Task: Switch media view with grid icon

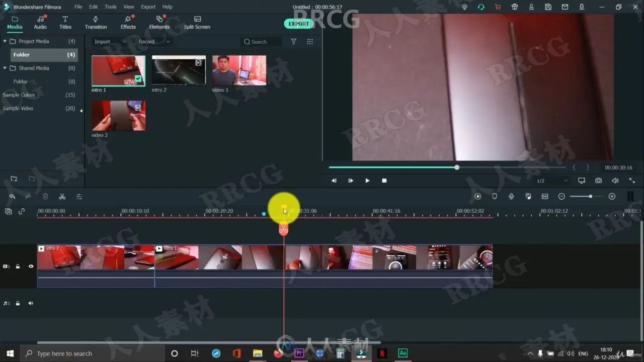Action: [x=310, y=42]
